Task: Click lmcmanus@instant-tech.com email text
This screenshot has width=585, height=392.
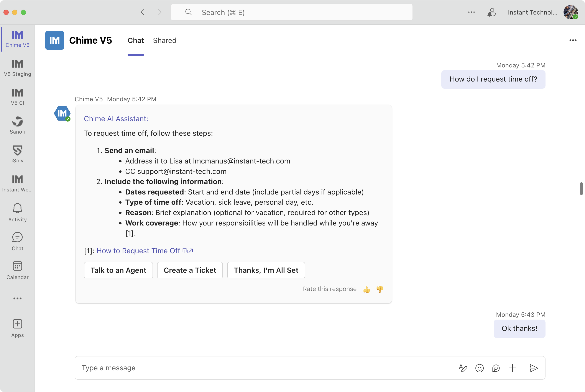Action: pos(242,161)
